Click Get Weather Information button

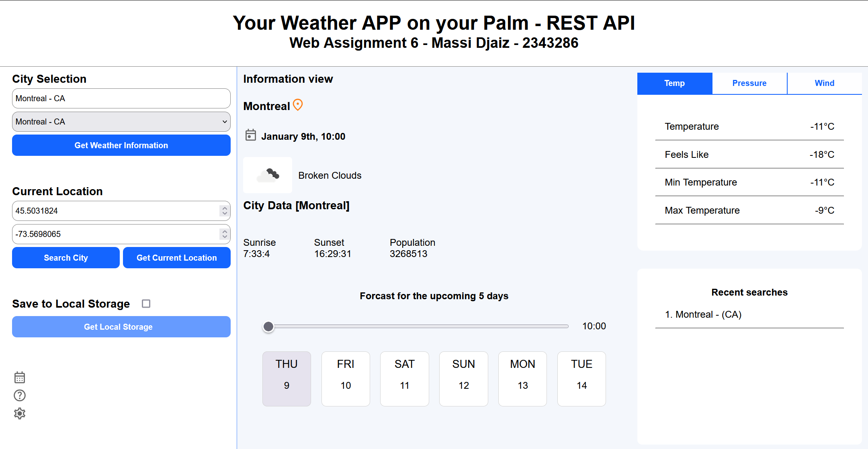tap(121, 145)
